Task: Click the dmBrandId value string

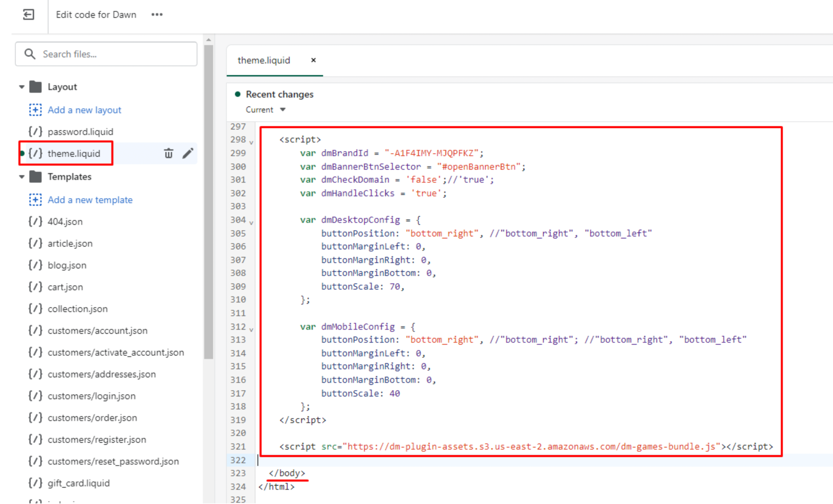Action: point(431,153)
